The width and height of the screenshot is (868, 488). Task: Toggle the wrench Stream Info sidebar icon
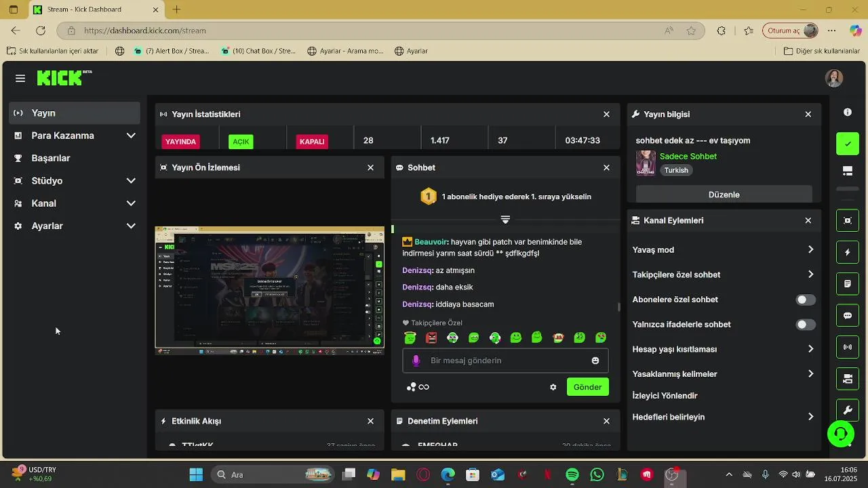848,411
